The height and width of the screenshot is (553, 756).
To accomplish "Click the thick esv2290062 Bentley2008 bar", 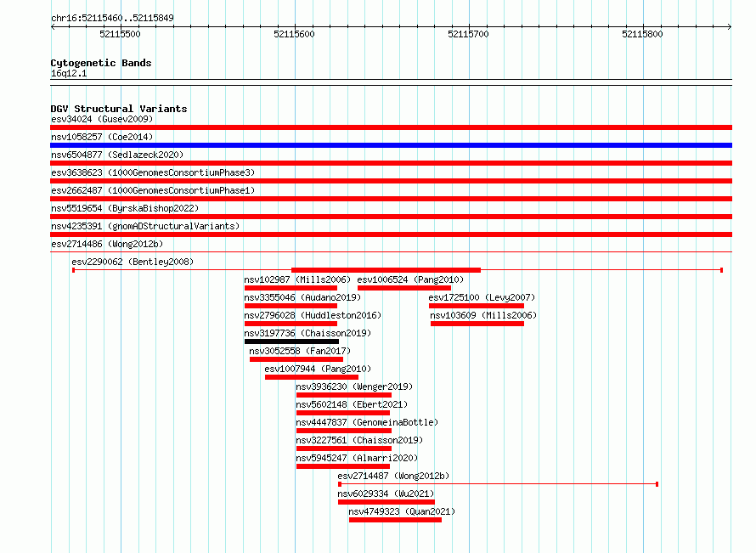I will point(386,270).
